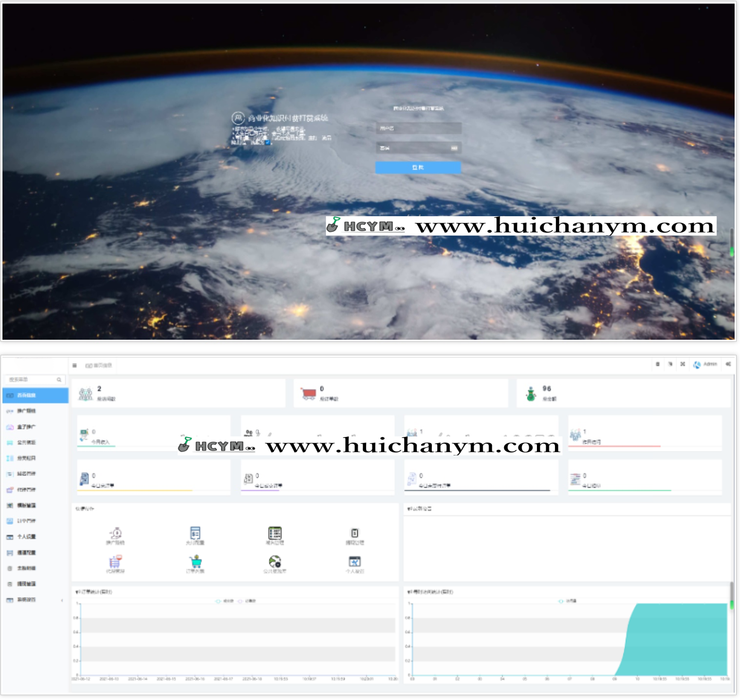Click the green money bag icon

[531, 393]
